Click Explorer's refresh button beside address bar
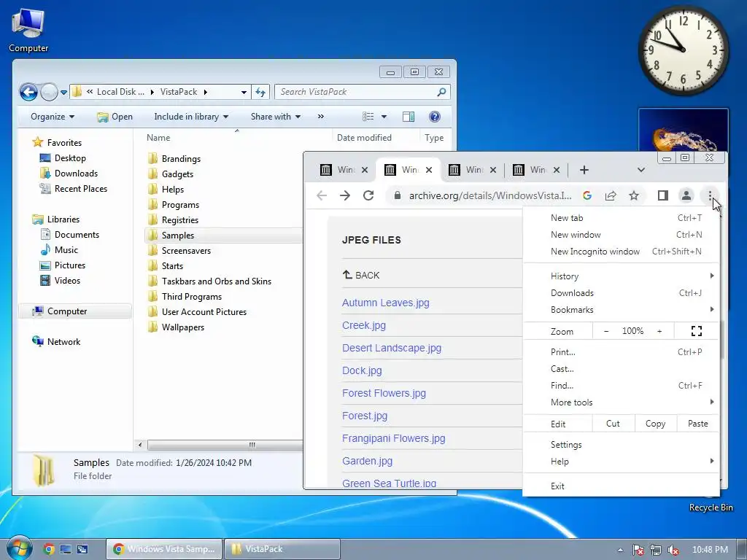Viewport: 747px width, 560px height. tap(260, 92)
